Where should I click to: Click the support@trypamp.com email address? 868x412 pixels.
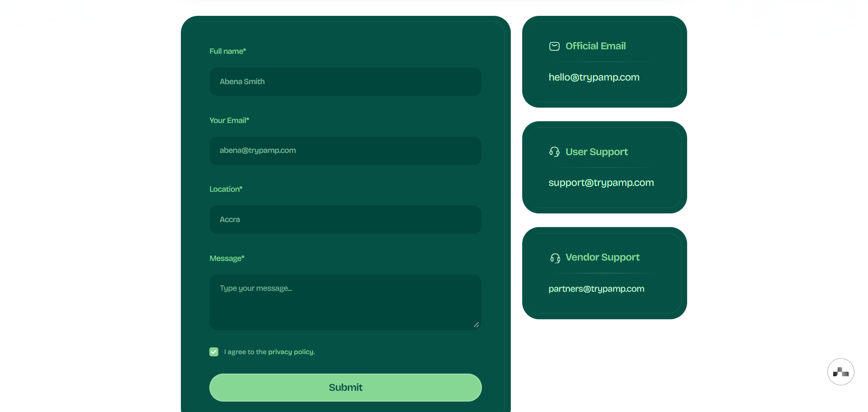click(x=601, y=183)
